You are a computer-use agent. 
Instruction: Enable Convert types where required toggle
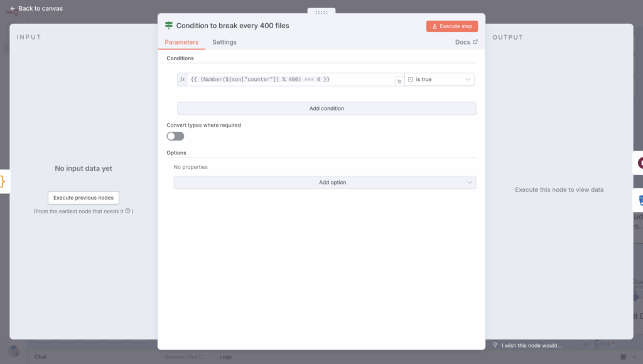(175, 136)
